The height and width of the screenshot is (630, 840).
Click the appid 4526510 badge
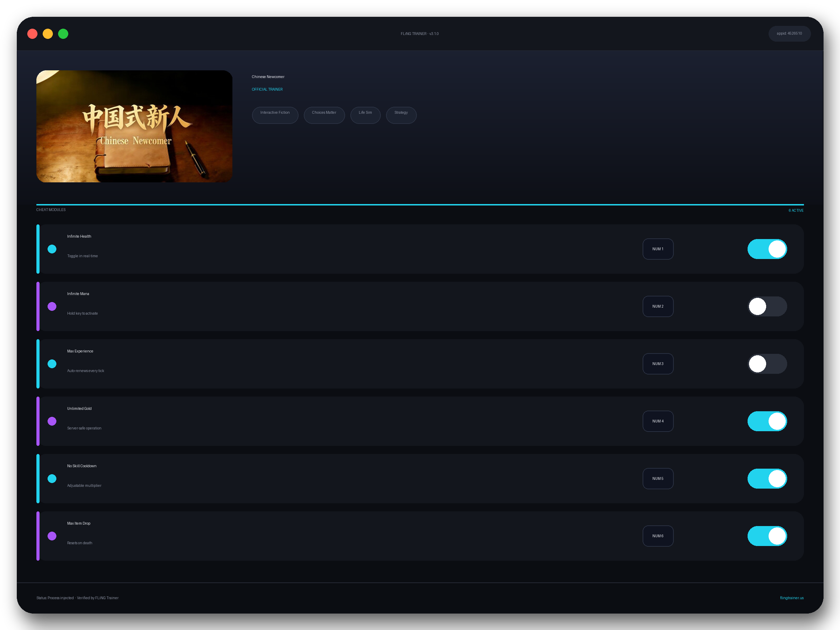[x=789, y=33]
